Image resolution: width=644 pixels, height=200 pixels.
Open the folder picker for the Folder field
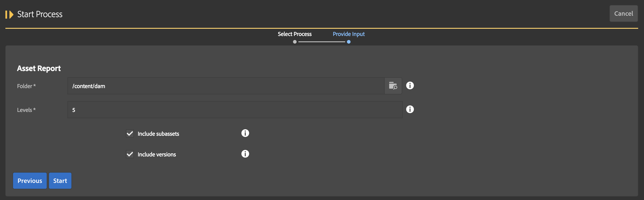click(393, 86)
